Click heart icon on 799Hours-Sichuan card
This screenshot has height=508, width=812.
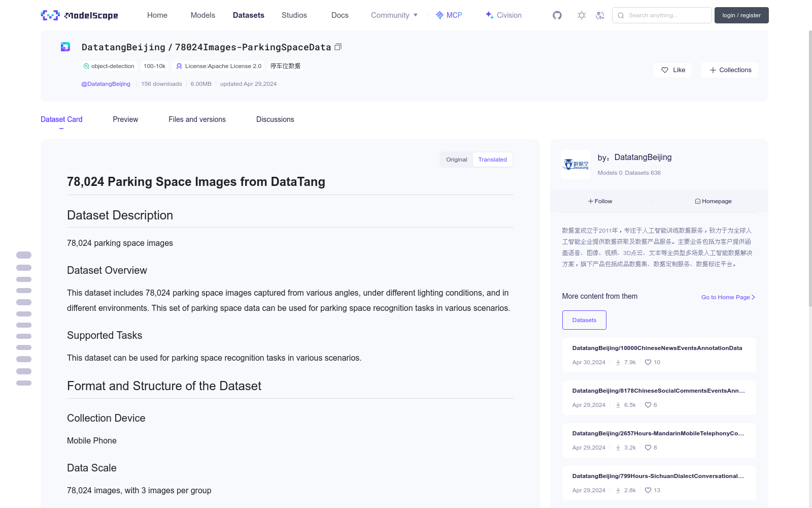pos(648,490)
